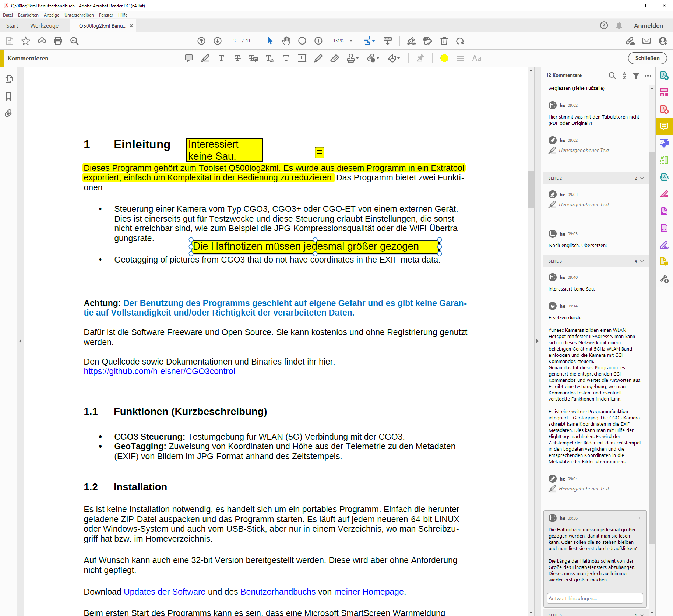Open the bookmarks side panel
The width and height of the screenshot is (673, 616).
(x=8, y=96)
